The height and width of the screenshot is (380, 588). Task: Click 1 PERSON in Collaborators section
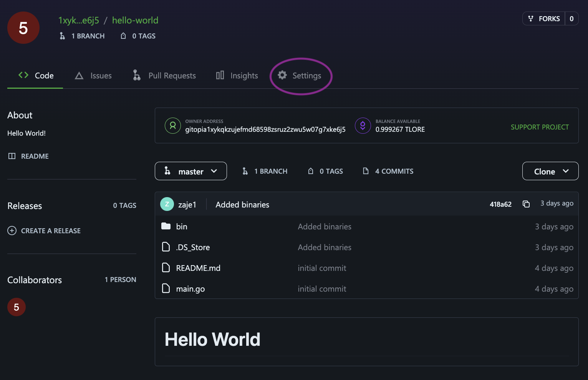pyautogui.click(x=120, y=279)
